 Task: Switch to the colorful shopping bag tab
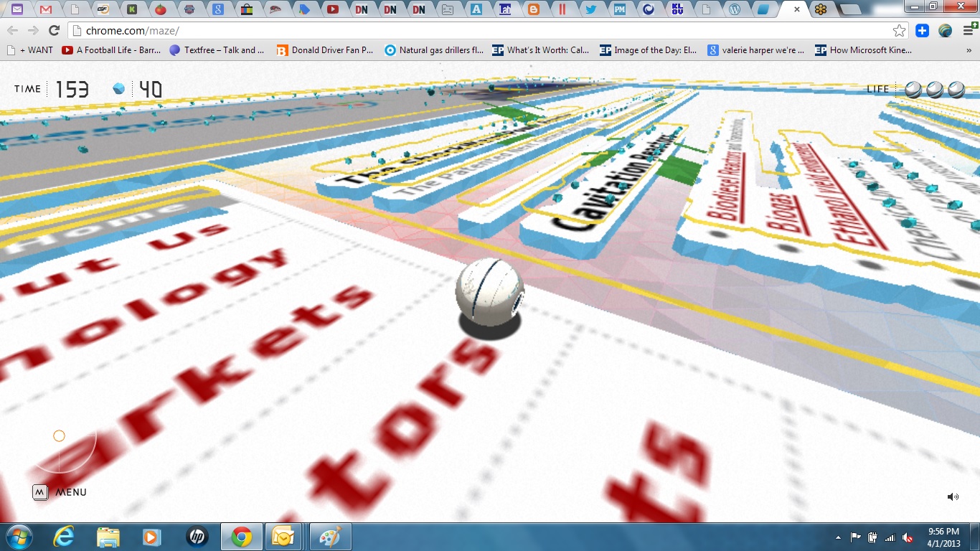(247, 9)
